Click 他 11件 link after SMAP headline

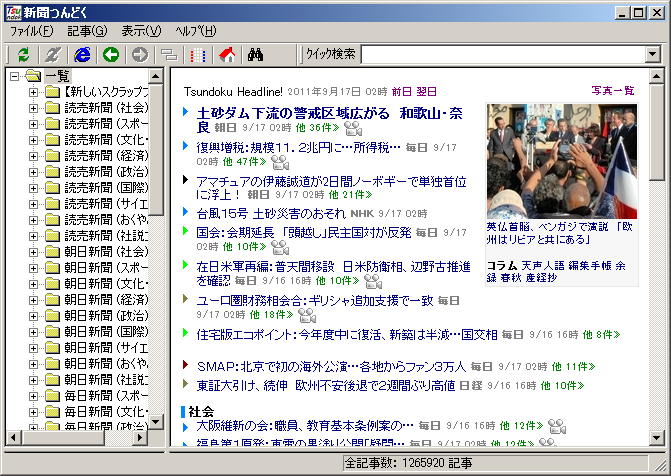point(573,367)
